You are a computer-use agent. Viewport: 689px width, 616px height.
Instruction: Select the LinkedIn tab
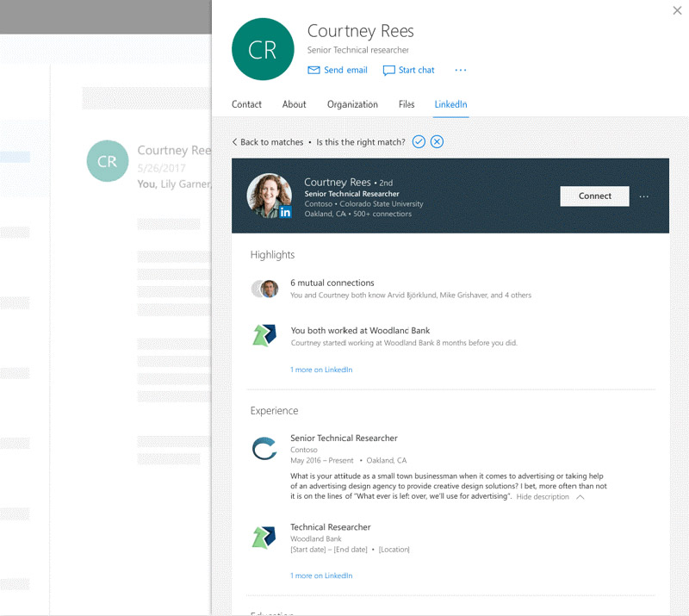click(450, 104)
